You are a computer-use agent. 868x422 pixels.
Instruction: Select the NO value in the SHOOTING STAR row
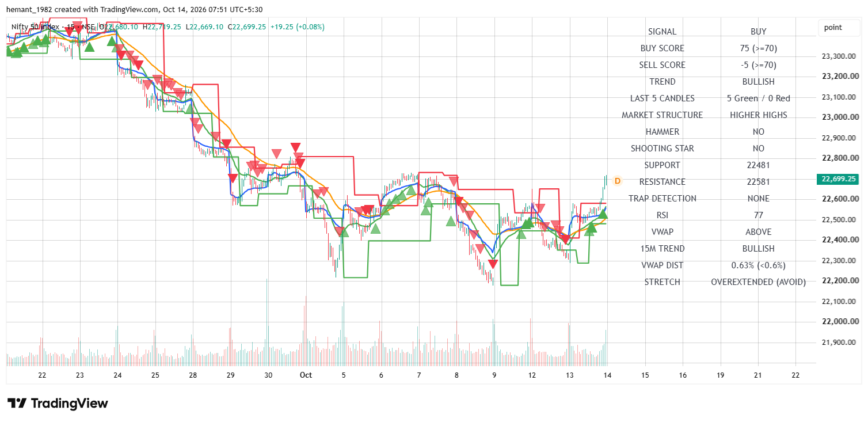click(759, 149)
